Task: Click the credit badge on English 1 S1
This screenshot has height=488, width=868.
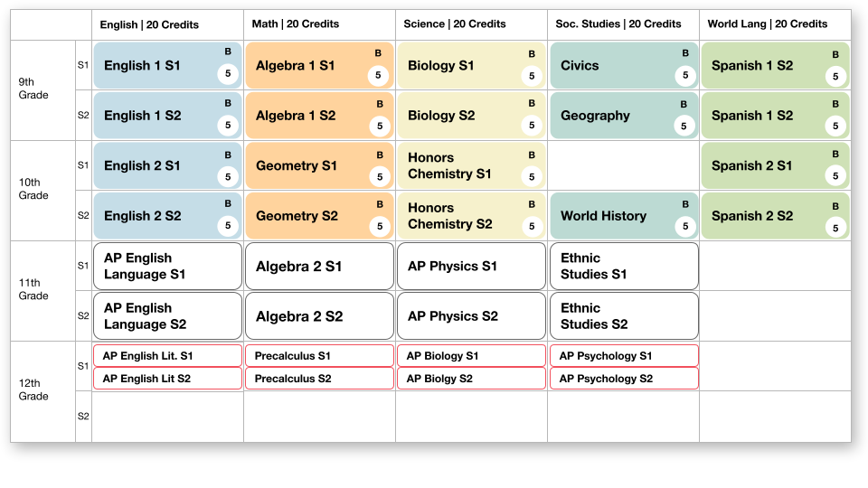Action: [x=228, y=73]
